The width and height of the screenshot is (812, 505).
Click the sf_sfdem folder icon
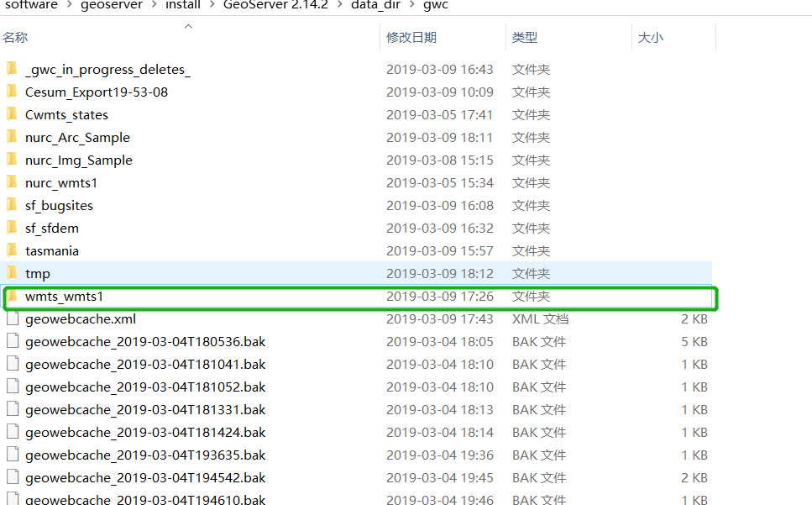click(12, 228)
